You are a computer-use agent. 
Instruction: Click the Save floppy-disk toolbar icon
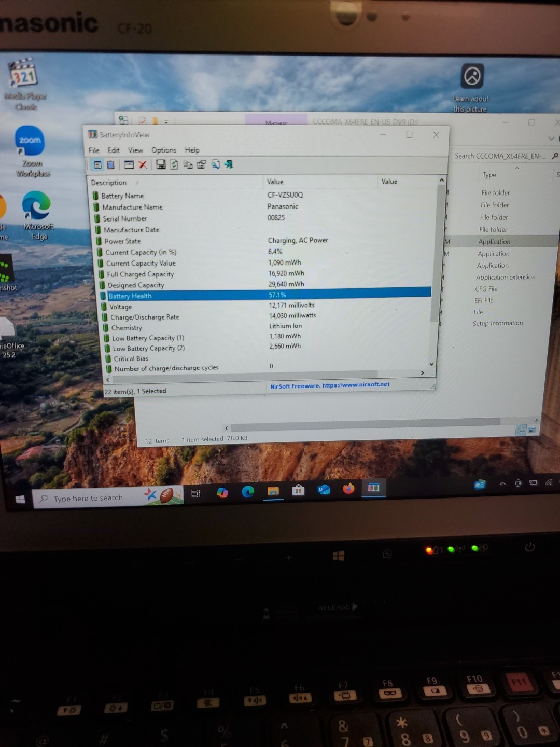[x=161, y=164]
